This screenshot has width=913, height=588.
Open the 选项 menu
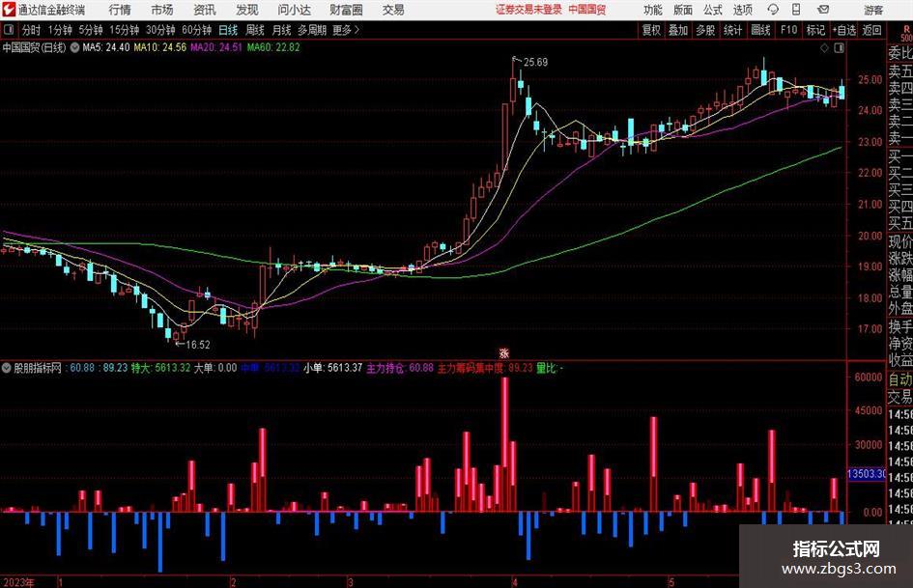[742, 10]
